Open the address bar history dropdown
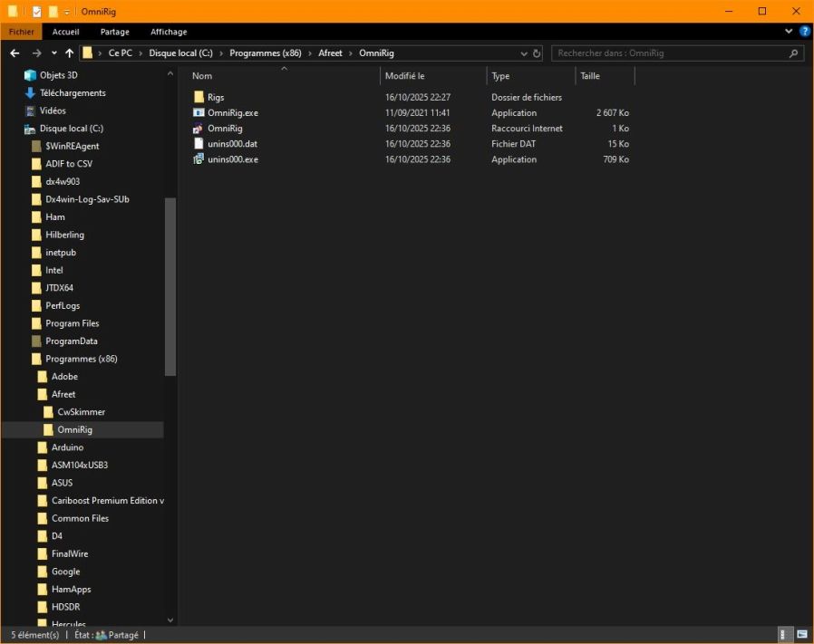Screen dimensions: 814x644 pyautogui.click(x=524, y=53)
